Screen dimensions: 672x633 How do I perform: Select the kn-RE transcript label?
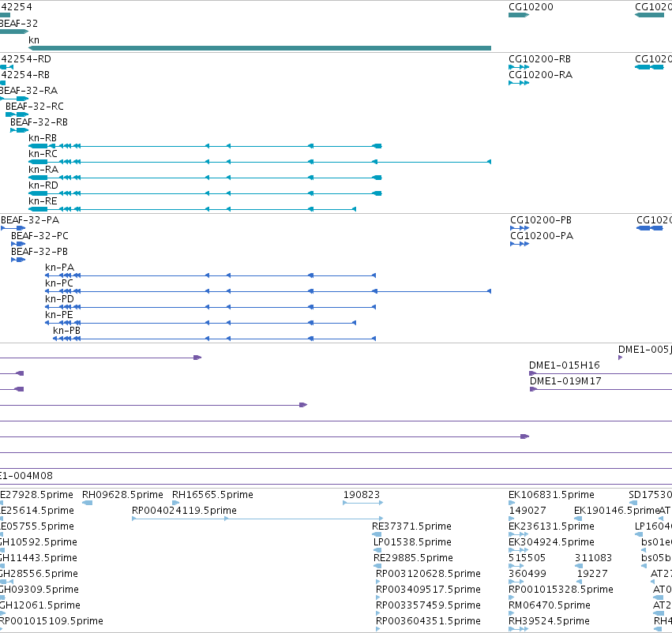[43, 200]
